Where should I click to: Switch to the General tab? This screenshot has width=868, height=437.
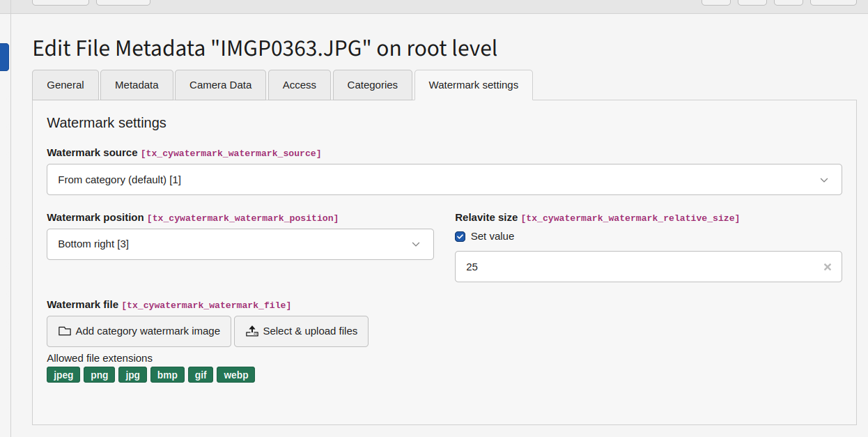click(65, 85)
